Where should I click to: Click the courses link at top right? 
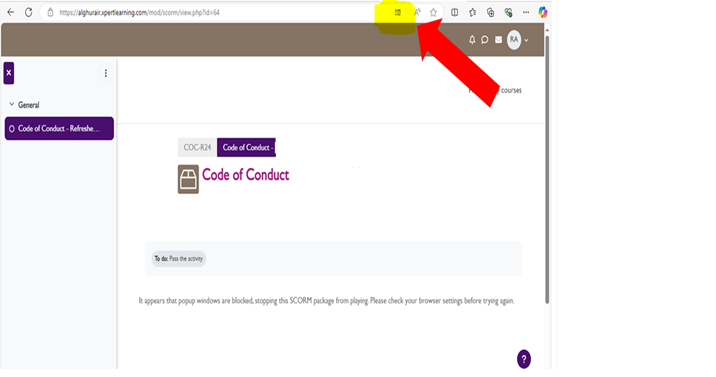pyautogui.click(x=511, y=90)
